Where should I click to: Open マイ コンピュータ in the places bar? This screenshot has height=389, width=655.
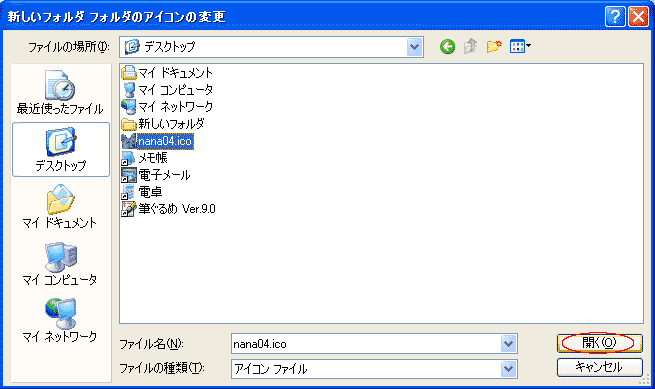[60, 264]
